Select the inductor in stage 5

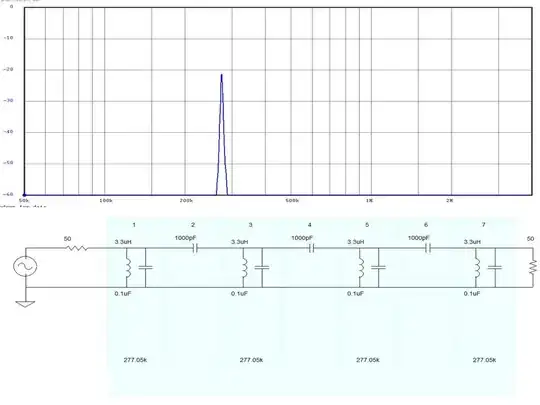pyautogui.click(x=360, y=268)
